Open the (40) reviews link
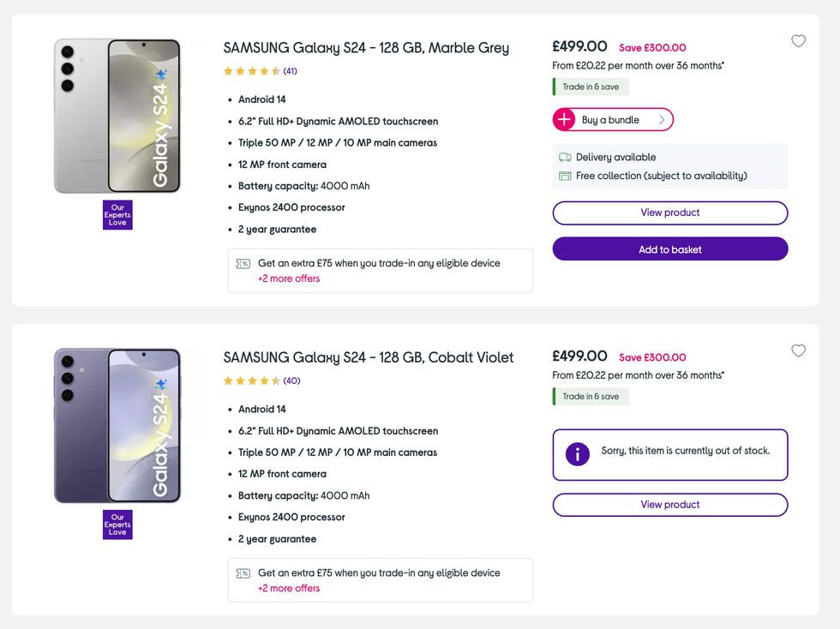This screenshot has width=840, height=629. click(290, 380)
